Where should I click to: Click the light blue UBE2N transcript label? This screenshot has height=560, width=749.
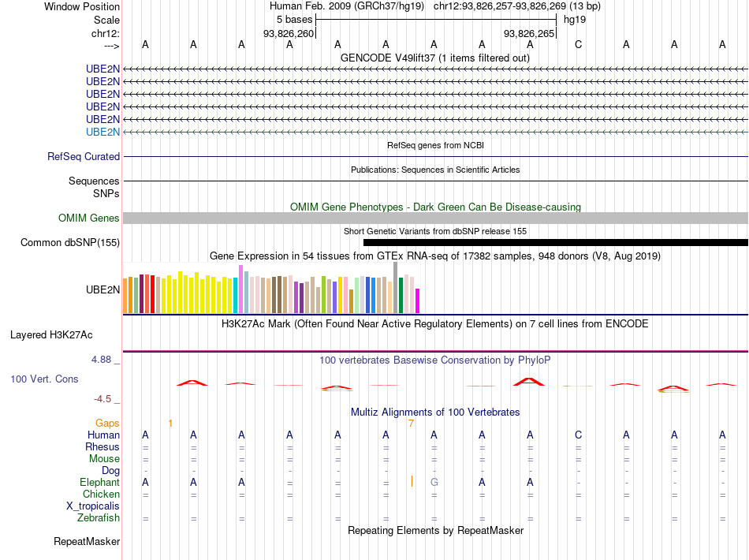(x=102, y=132)
